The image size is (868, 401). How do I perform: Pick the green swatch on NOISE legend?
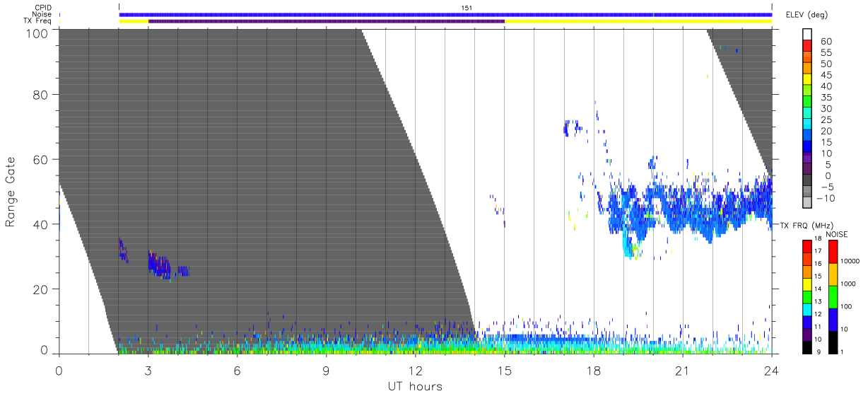833,296
